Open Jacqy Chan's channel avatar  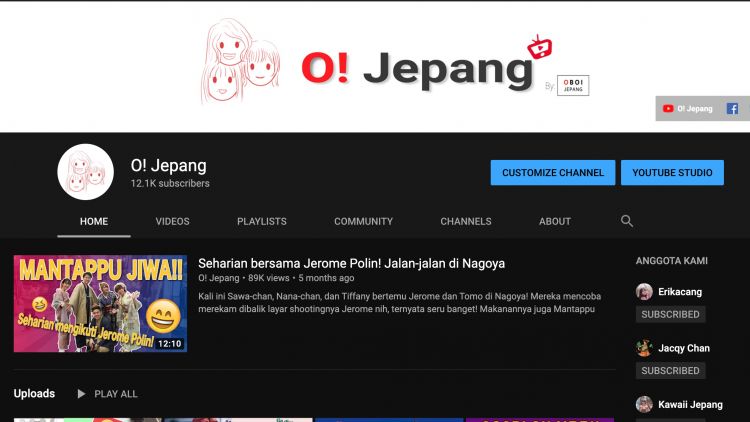click(644, 348)
